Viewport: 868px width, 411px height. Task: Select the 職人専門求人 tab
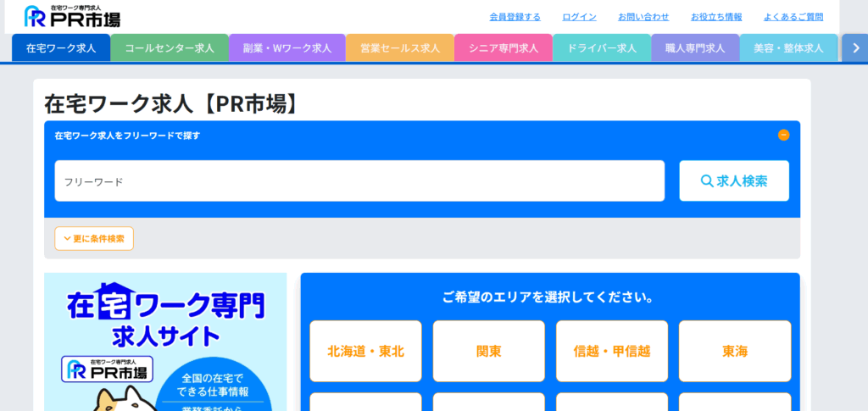pos(695,48)
